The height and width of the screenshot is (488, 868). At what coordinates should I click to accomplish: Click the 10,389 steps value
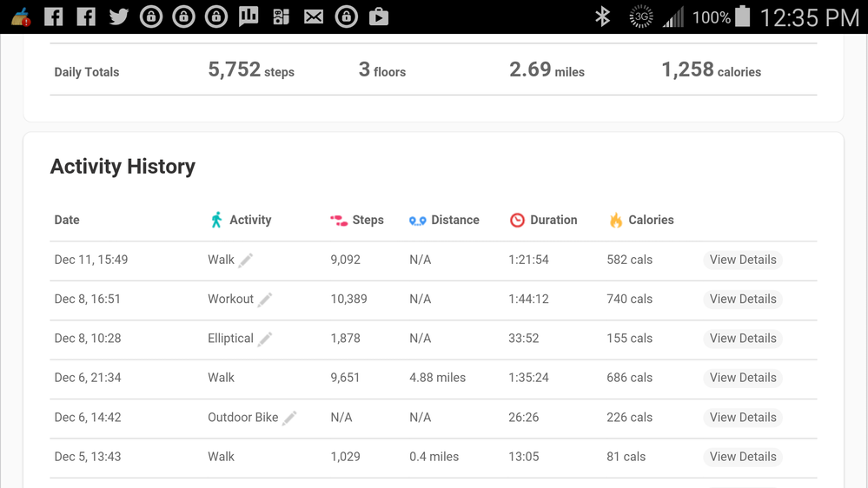pos(348,299)
